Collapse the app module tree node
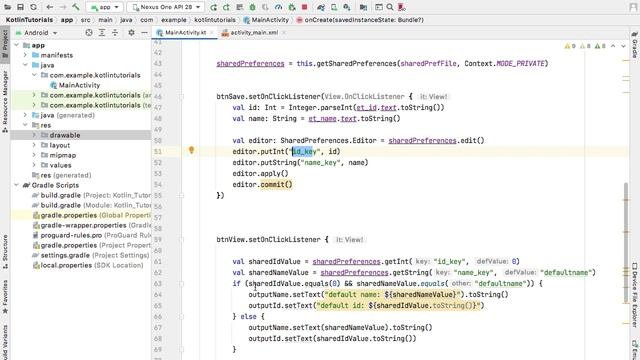The height and width of the screenshot is (360, 640). coord(16,45)
